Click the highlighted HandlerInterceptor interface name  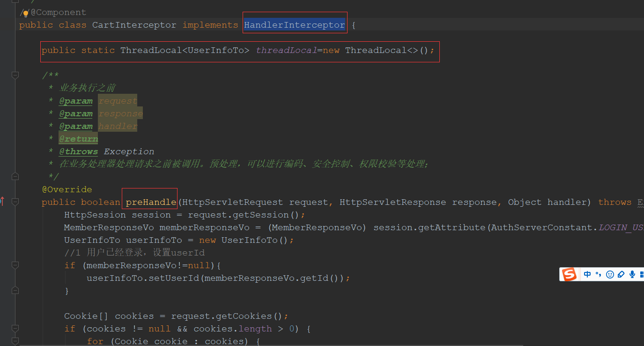click(x=295, y=25)
